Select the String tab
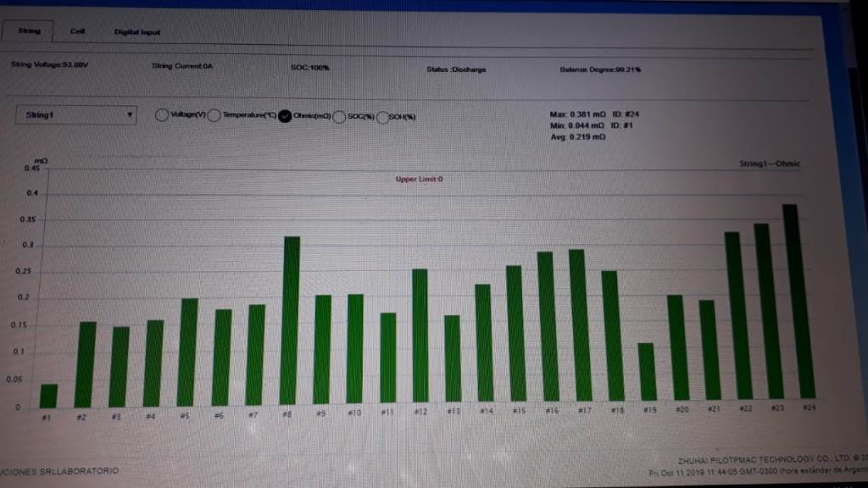The width and height of the screenshot is (868, 488). pyautogui.click(x=29, y=31)
